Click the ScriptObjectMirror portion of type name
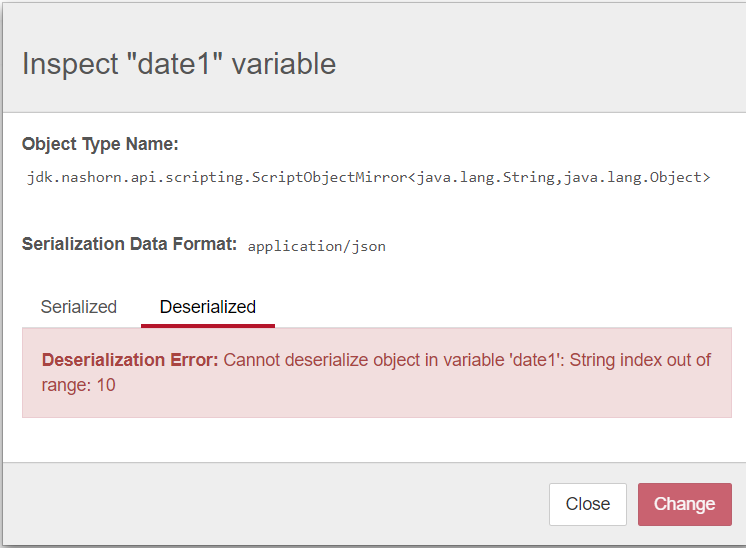The width and height of the screenshot is (746, 548). [329, 177]
